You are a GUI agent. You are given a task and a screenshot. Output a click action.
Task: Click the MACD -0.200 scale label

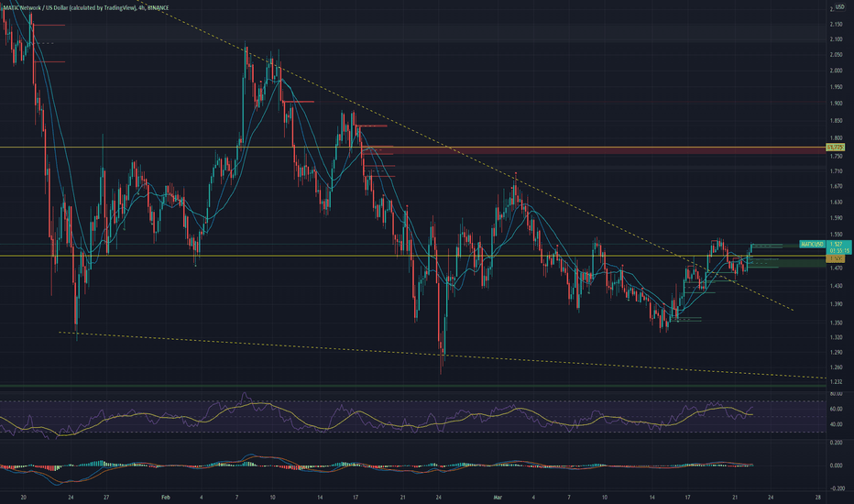click(x=836, y=488)
